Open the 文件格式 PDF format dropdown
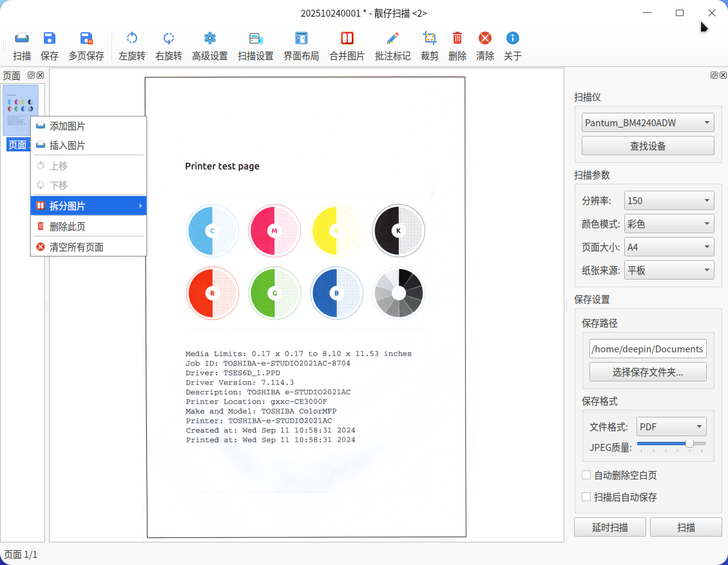Screen dimensions: 728x565 tap(671, 426)
